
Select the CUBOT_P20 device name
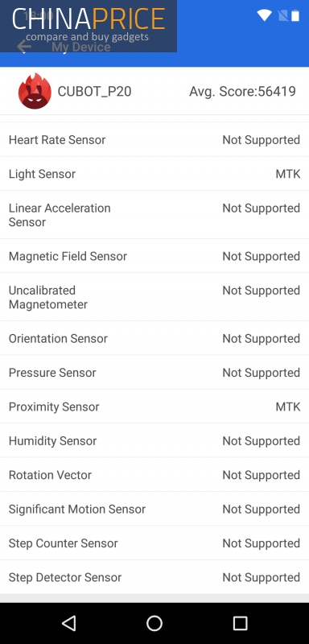(94, 91)
